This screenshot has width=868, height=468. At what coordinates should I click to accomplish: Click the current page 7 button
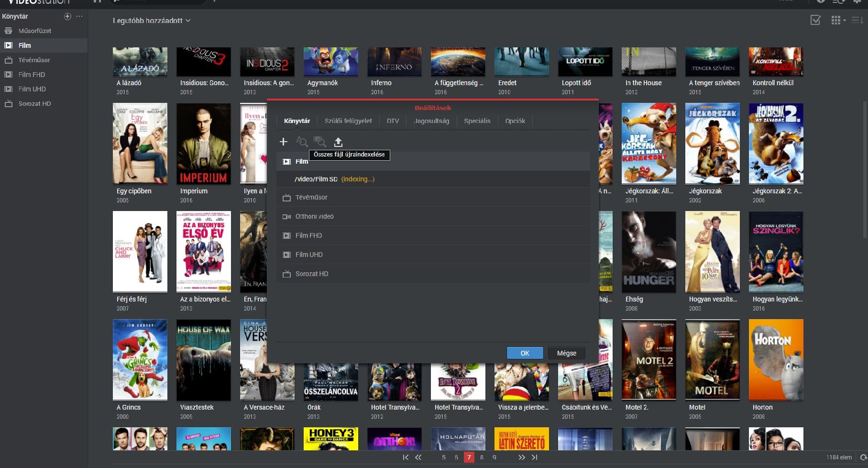[x=469, y=457]
